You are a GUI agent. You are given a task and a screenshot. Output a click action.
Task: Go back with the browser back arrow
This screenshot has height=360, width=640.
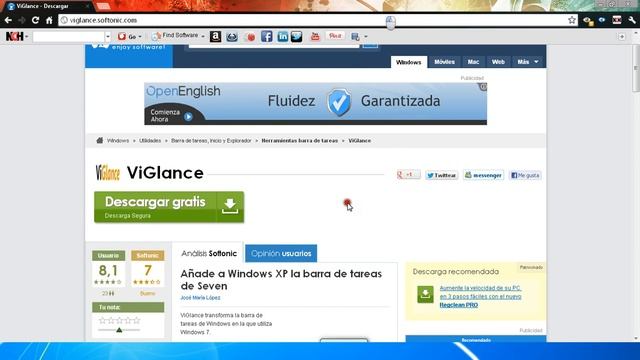pyautogui.click(x=8, y=20)
